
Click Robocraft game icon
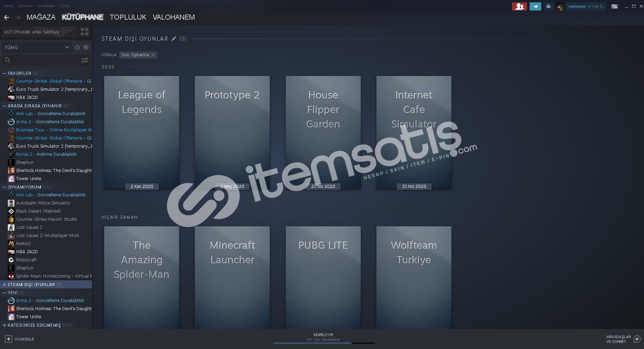coord(11,260)
